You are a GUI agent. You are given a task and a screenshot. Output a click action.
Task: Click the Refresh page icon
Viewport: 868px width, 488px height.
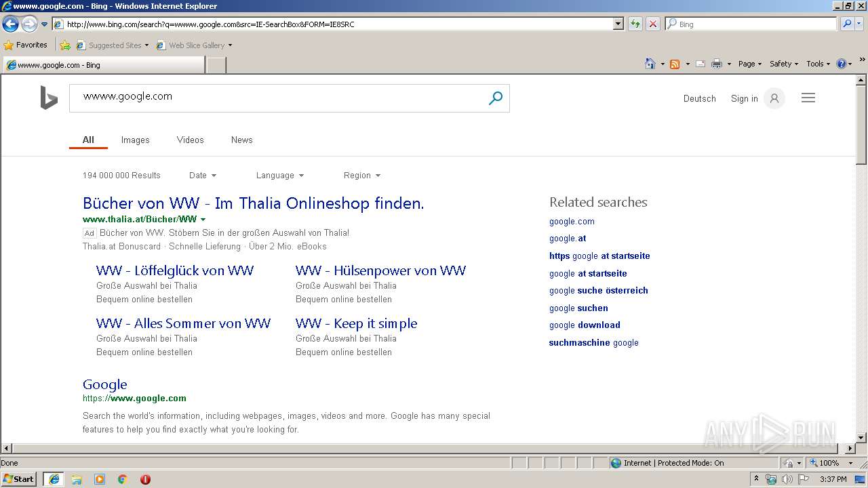(x=635, y=24)
